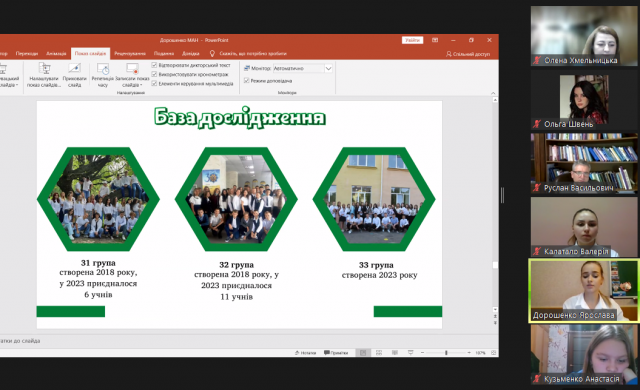Viewport: 640px width, 390px height.
Task: Click the 33 група hexagon photo
Action: (x=374, y=199)
